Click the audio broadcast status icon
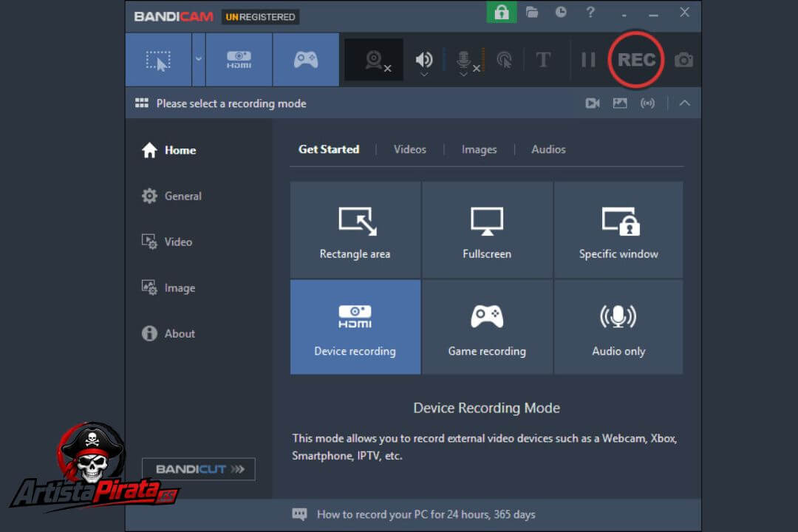 pyautogui.click(x=647, y=103)
